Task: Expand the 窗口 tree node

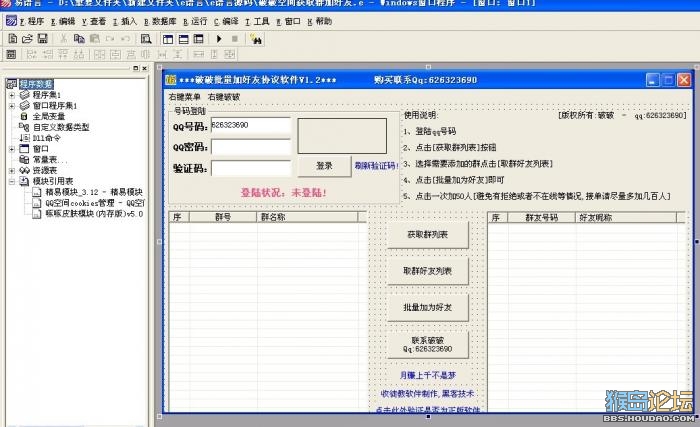Action: [x=12, y=149]
